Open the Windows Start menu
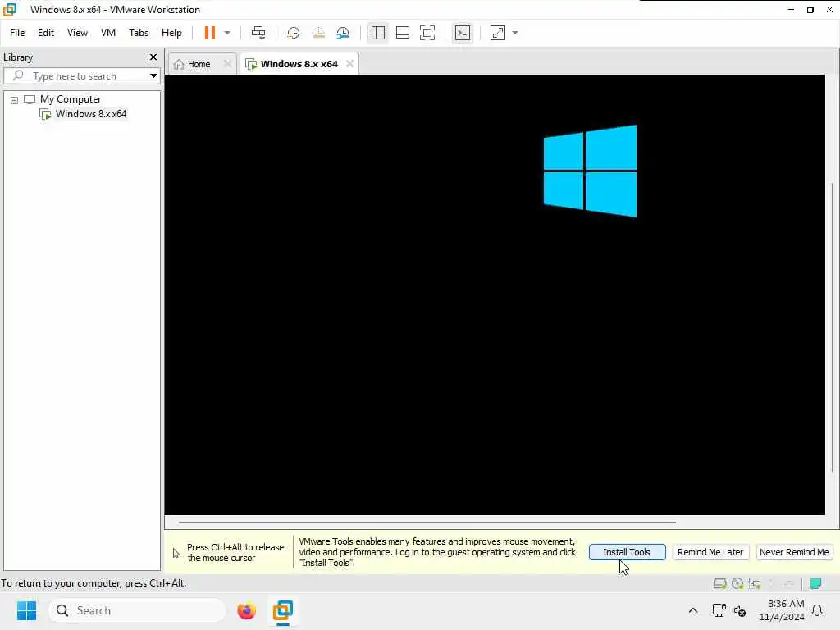This screenshot has height=630, width=840. [26, 610]
